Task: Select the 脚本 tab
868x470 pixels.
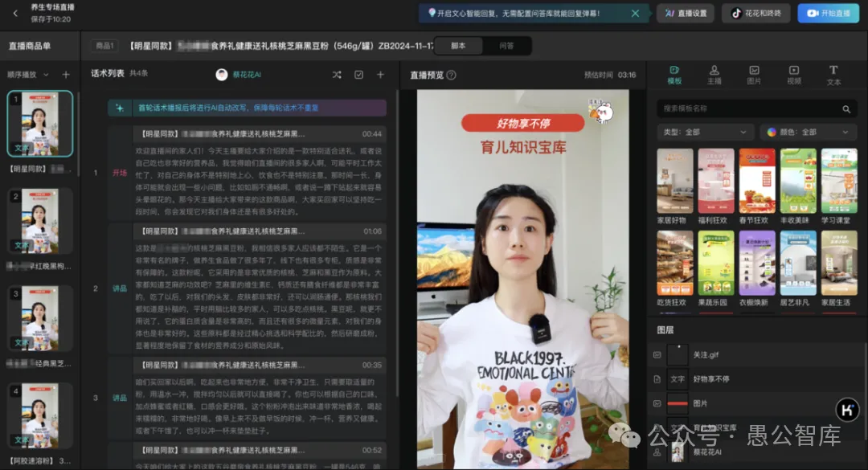Action: (x=459, y=46)
